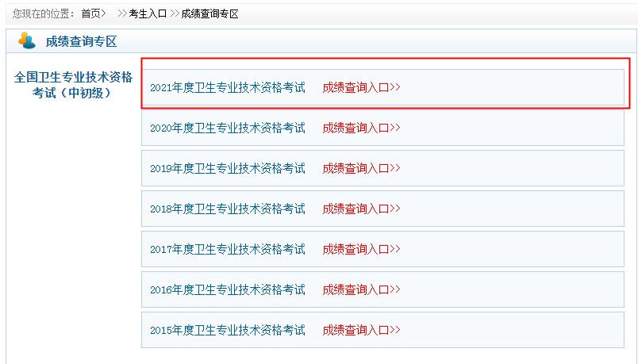The image size is (638, 364).
Task: Go to 首页 in the breadcrumb
Action: (93, 14)
